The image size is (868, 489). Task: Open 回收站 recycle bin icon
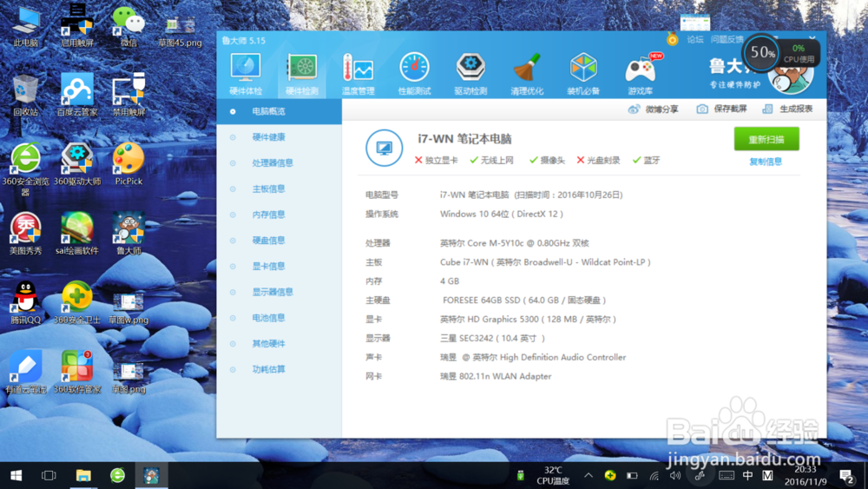point(25,96)
